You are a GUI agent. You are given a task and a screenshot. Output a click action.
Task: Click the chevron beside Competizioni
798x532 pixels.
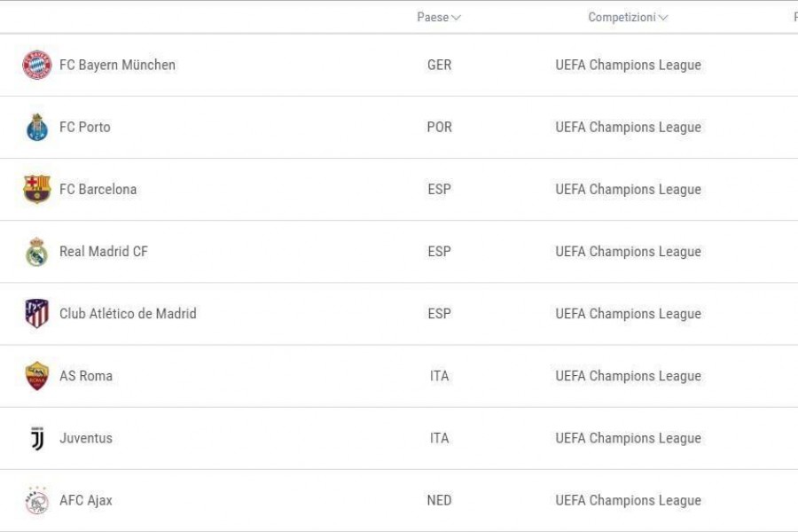662,18
